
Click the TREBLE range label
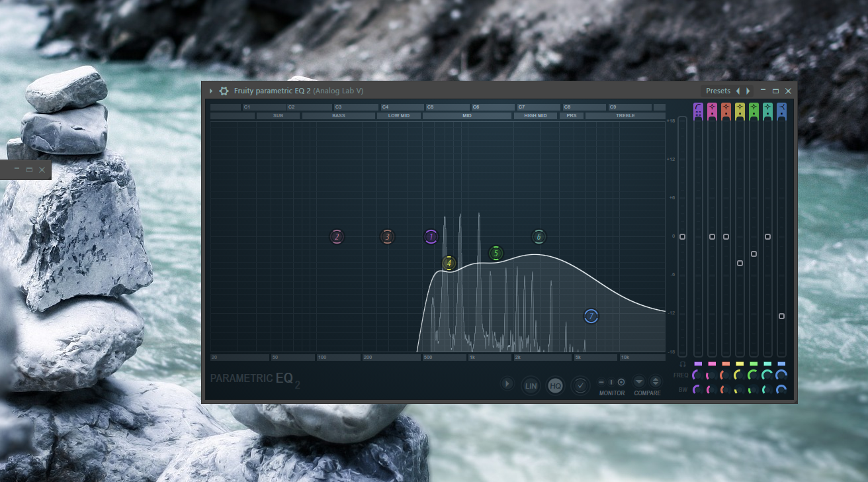[x=625, y=116]
